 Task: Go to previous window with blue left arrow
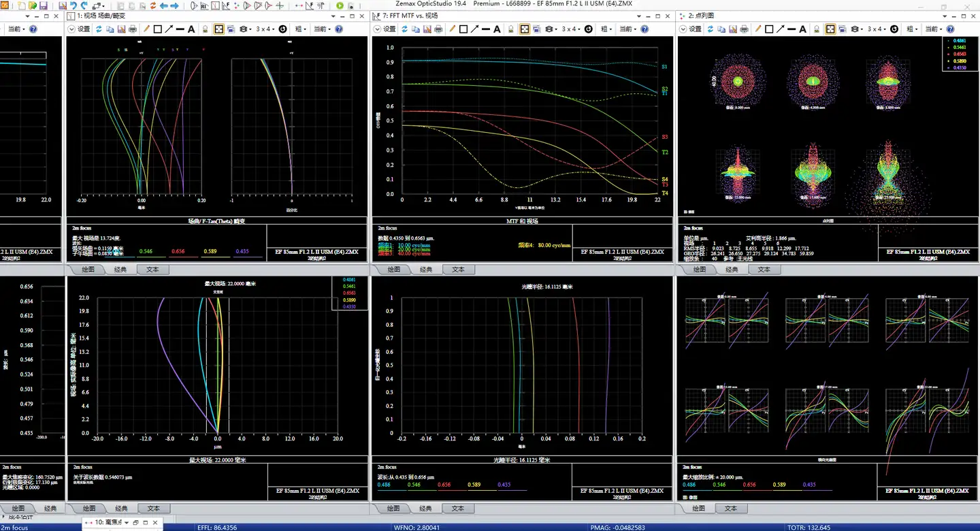click(163, 5)
